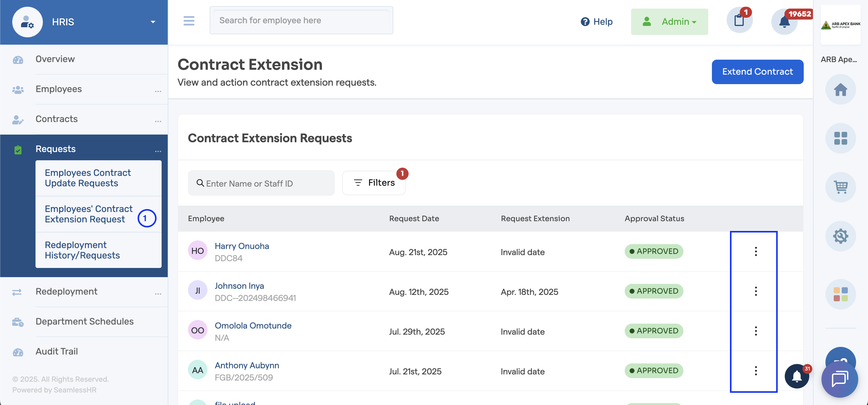Click the HRIS module avatar icon
Screen dimensions: 868x405
click(x=27, y=22)
